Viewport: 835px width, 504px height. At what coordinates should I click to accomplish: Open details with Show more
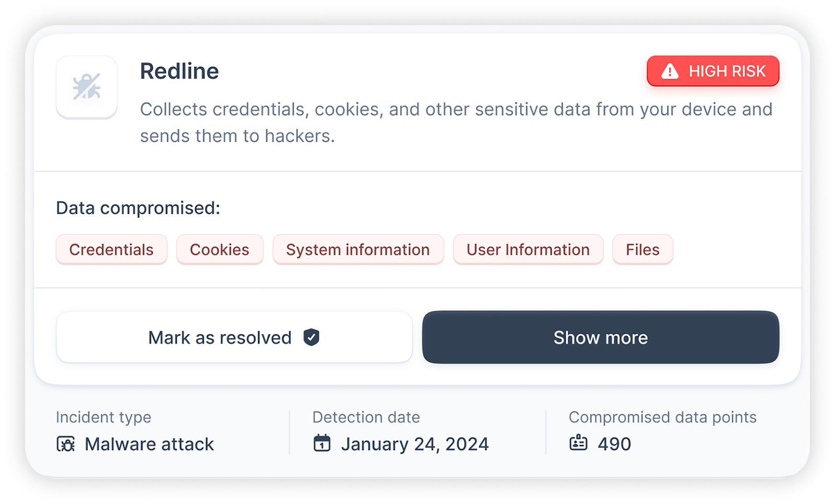[601, 337]
